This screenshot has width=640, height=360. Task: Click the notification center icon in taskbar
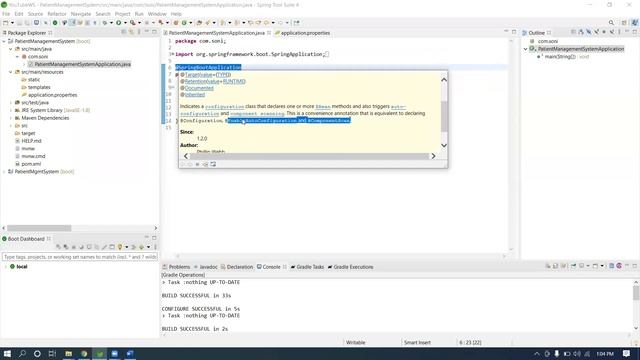627,353
